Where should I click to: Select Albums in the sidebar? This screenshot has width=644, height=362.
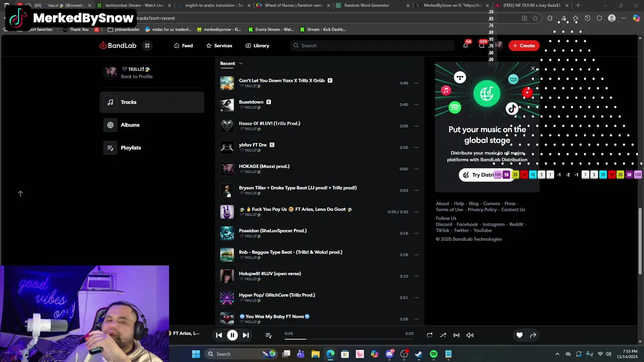click(152, 125)
